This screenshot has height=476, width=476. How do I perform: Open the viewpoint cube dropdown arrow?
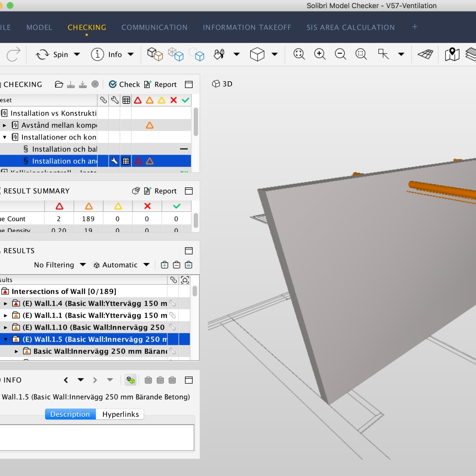[275, 54]
